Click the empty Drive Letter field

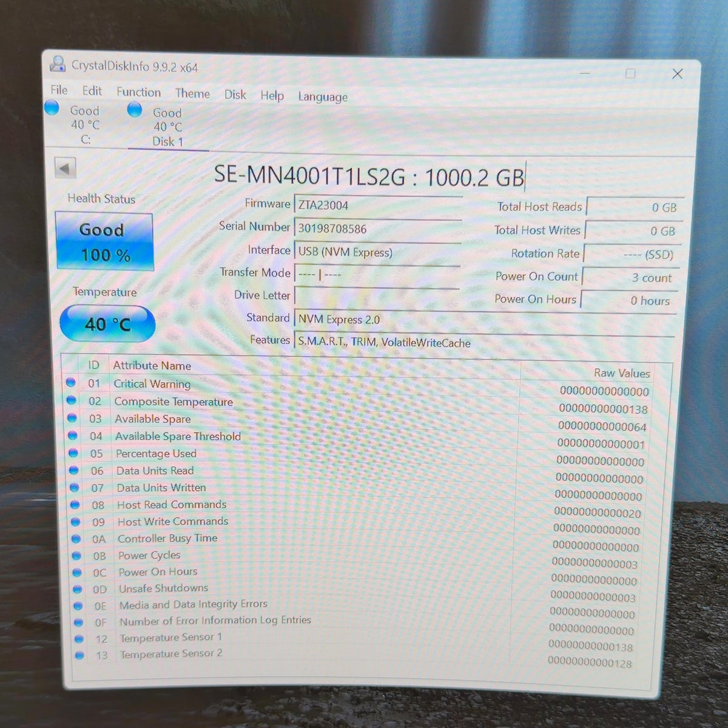(x=377, y=297)
